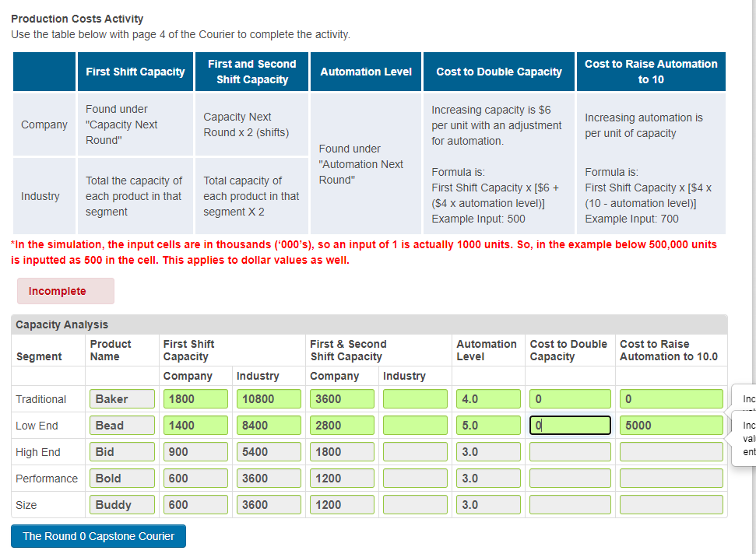Select Buddy's empty Cost to Double Capacity field
The height and width of the screenshot is (554, 756).
pyautogui.click(x=569, y=503)
